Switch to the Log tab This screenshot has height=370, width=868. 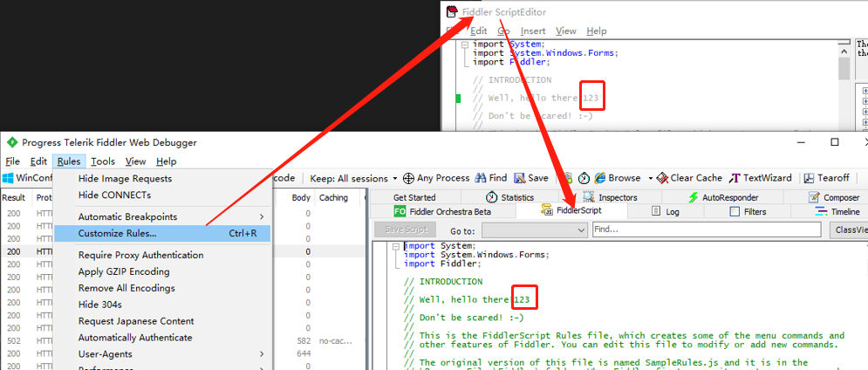pyautogui.click(x=666, y=211)
